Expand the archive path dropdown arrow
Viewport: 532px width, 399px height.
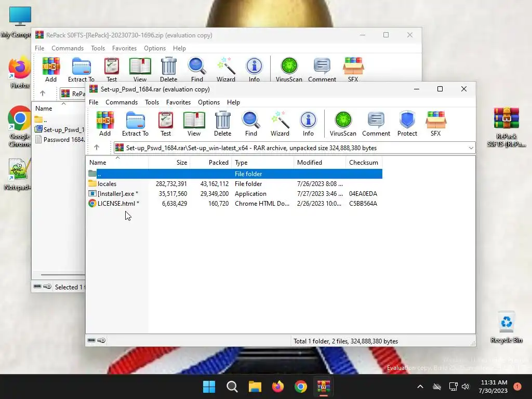pyautogui.click(x=471, y=148)
